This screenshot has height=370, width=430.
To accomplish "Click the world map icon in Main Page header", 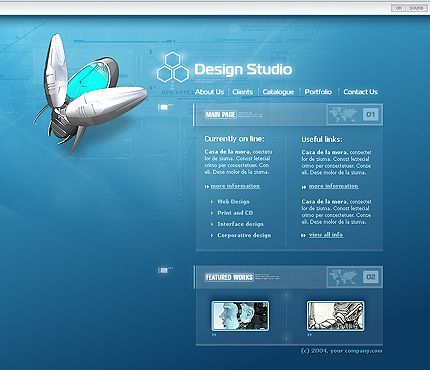I will pyautogui.click(x=343, y=114).
